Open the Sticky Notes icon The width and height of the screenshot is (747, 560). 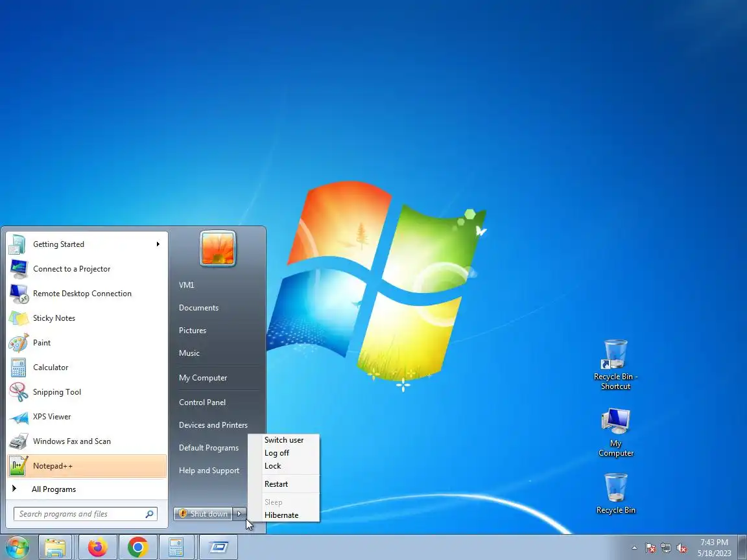pos(18,318)
